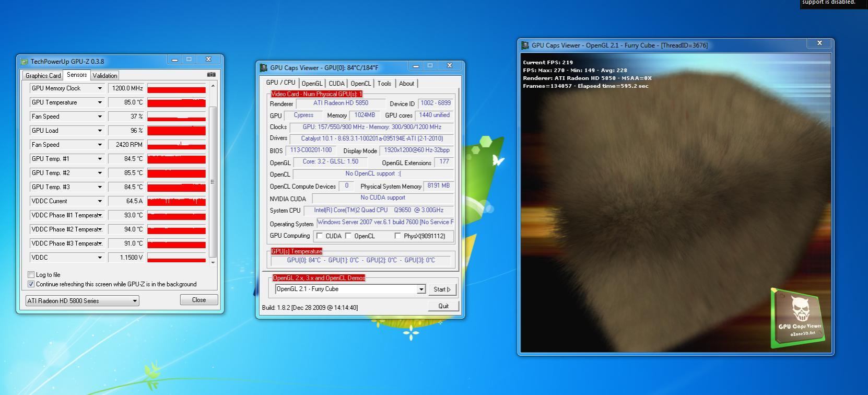Screen dimensions: 868x395
Task: Open the VDDC Phase #1 Temperature dropdown
Action: [x=100, y=215]
